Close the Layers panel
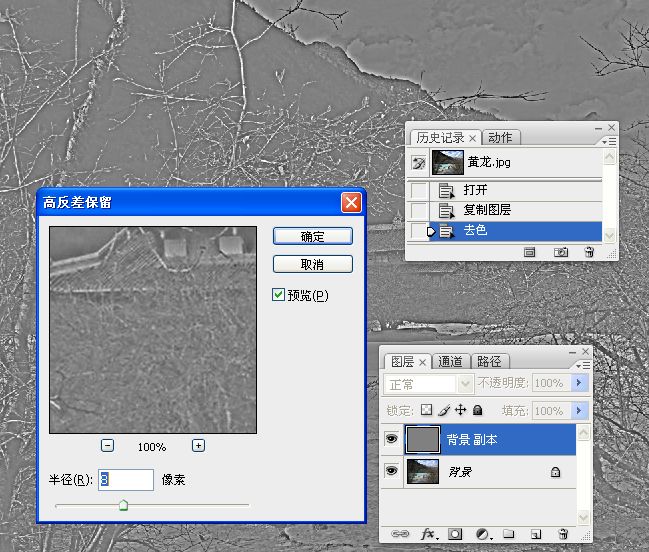The height and width of the screenshot is (552, 649). pos(585,352)
